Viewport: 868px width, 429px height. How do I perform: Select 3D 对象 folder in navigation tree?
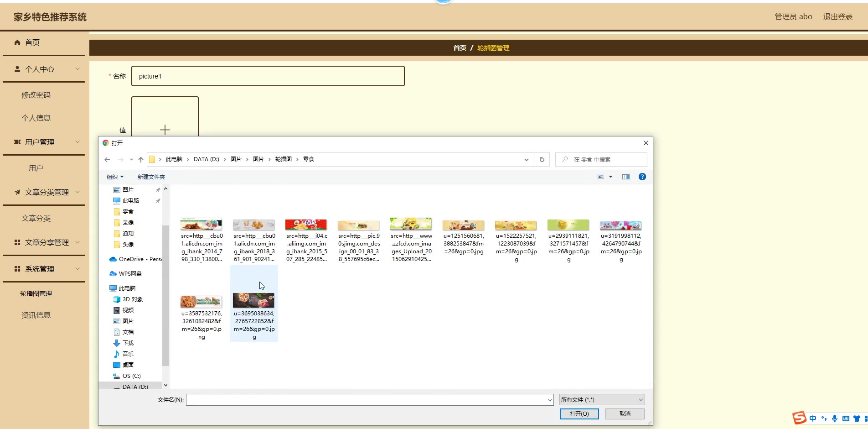[128, 299]
